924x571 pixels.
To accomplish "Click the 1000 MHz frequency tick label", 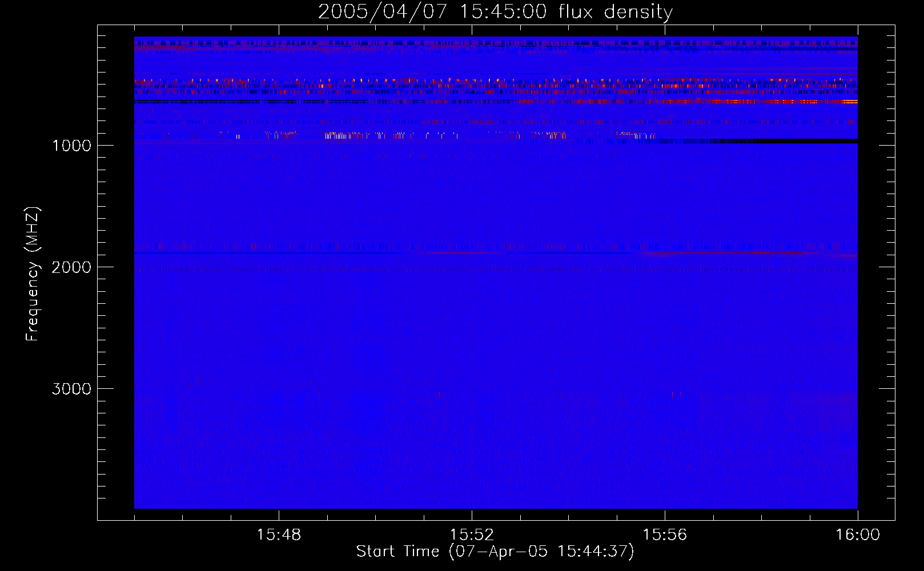I will (x=72, y=146).
